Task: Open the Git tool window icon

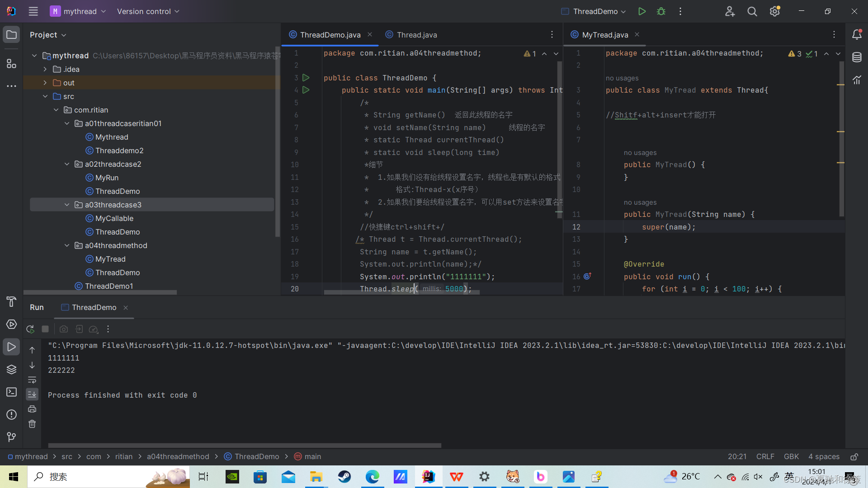Action: (11, 437)
